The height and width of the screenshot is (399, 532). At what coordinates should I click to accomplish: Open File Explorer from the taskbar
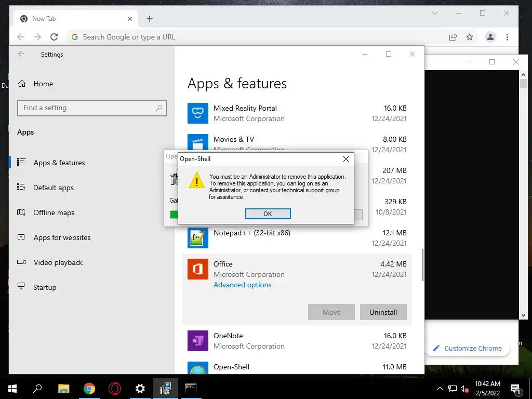[63, 389]
